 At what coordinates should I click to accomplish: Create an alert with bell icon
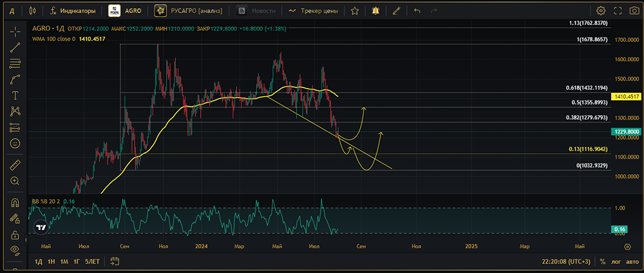tap(375, 11)
